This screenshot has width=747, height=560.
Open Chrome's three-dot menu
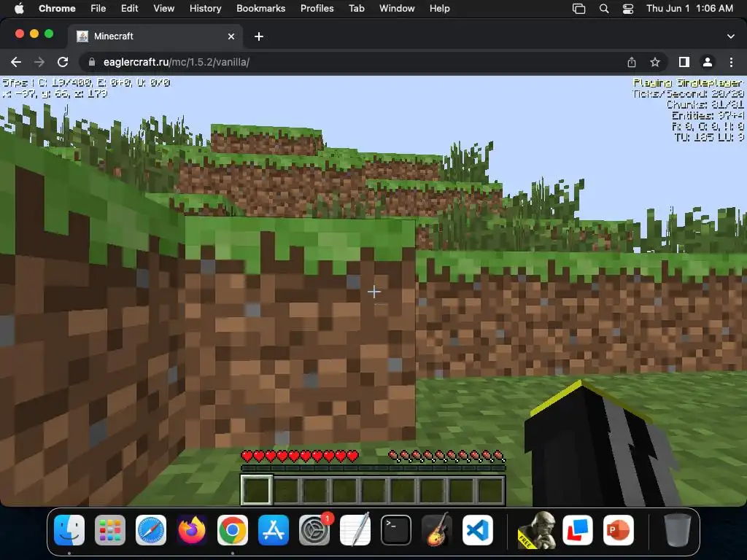(731, 62)
